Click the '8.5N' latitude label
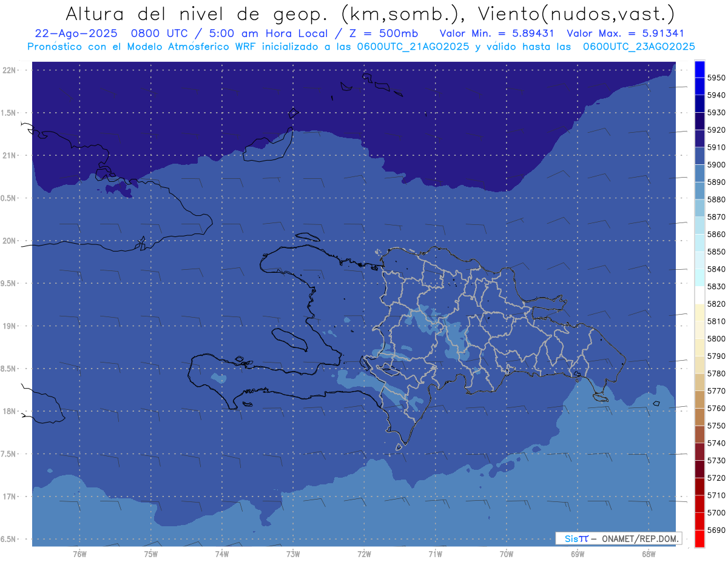 point(8,369)
